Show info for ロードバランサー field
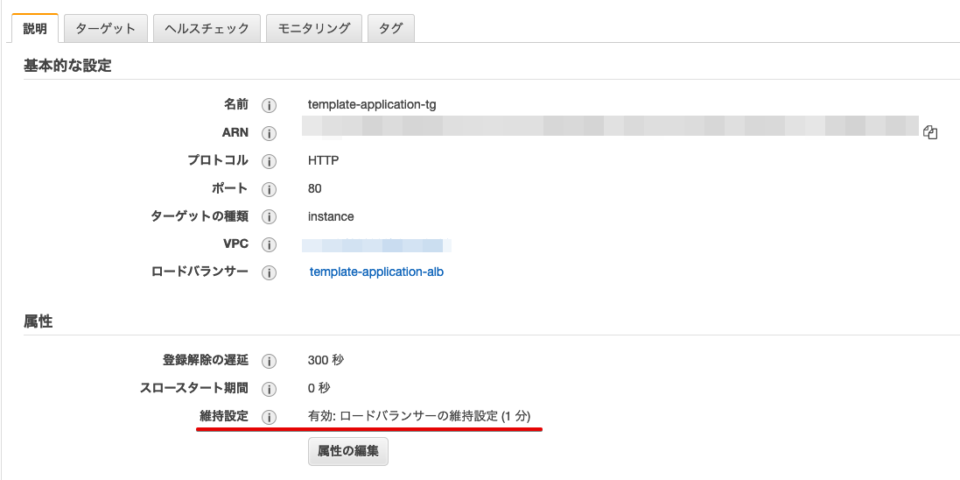The width and height of the screenshot is (960, 480). coord(269,272)
